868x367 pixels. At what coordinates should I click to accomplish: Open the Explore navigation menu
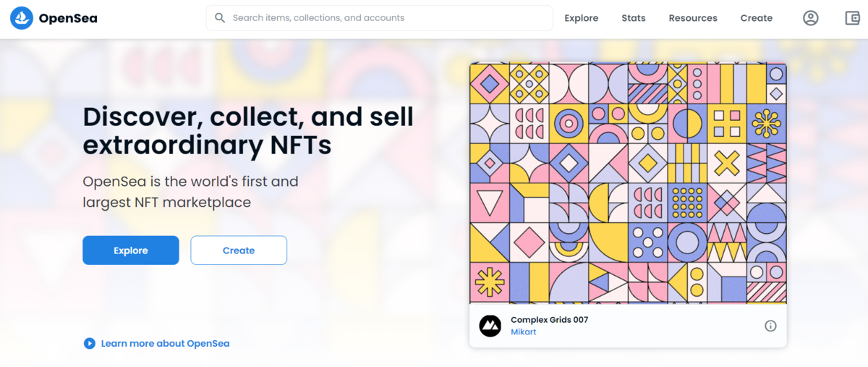[581, 18]
